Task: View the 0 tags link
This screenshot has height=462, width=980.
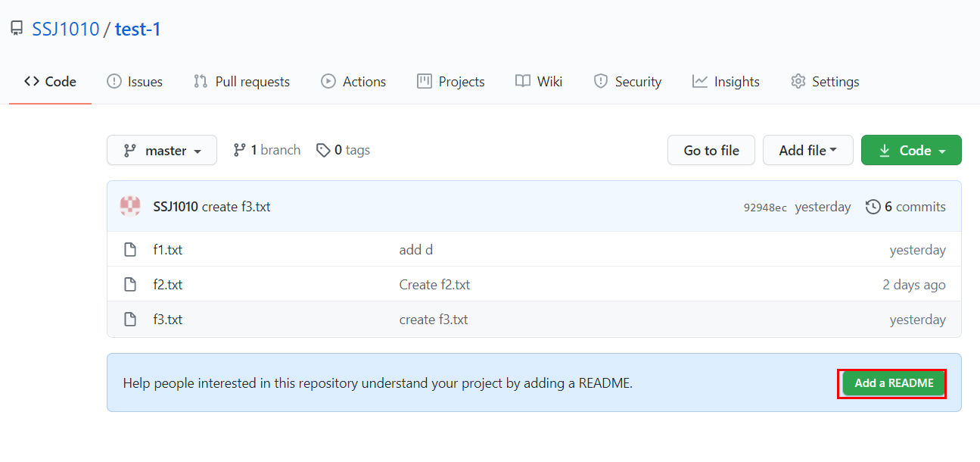Action: 343,150
